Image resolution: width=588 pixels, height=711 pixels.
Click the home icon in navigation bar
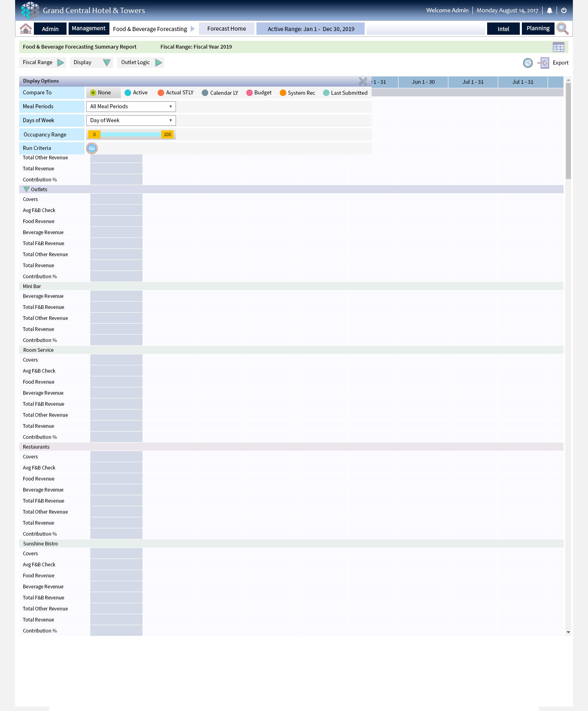pos(26,29)
